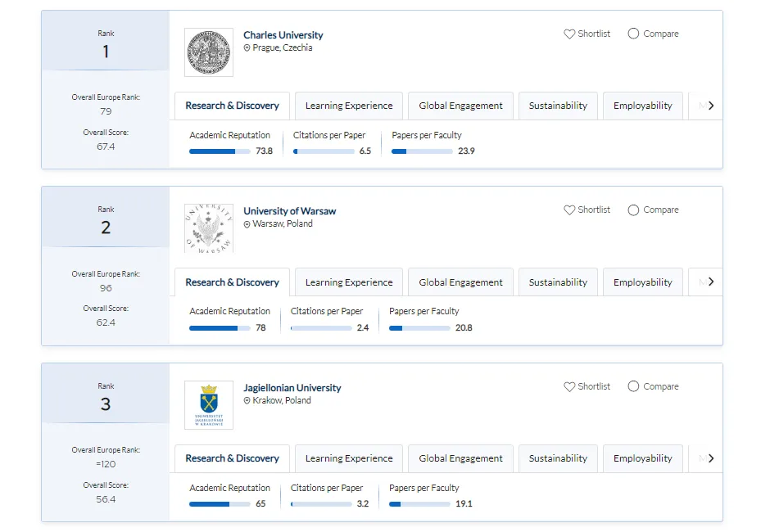Switch to Learning Experience tab for Charles University
The width and height of the screenshot is (761, 532).
point(349,106)
